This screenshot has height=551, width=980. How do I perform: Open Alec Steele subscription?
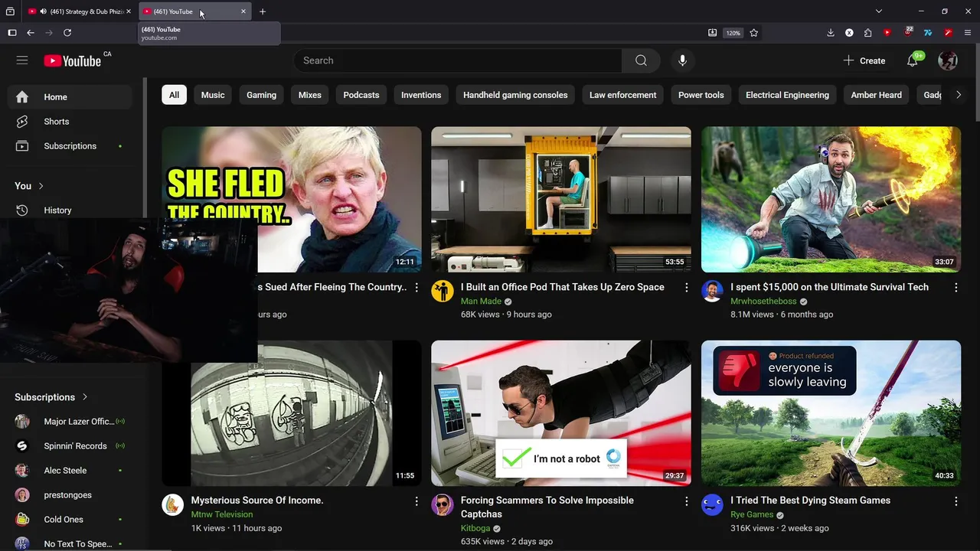[70, 471]
